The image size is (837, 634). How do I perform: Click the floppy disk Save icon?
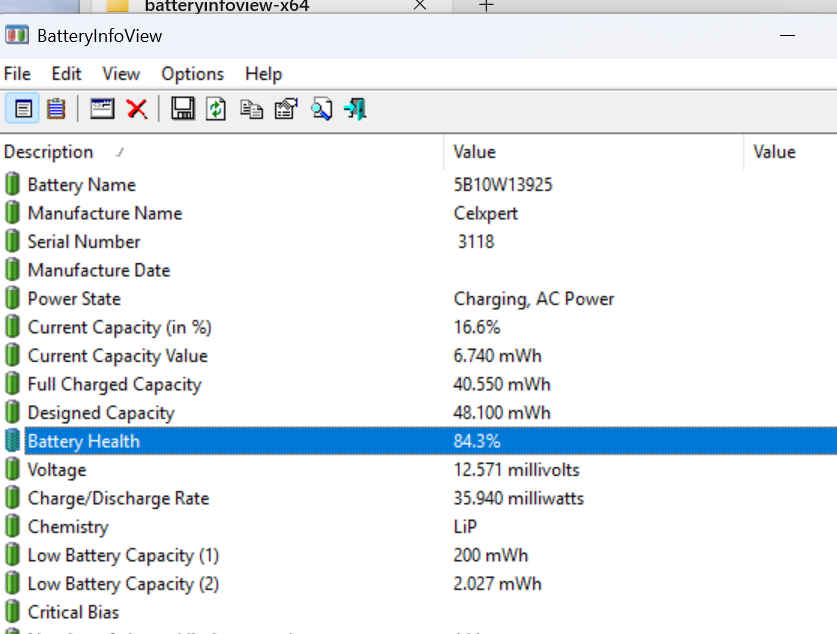[183, 109]
